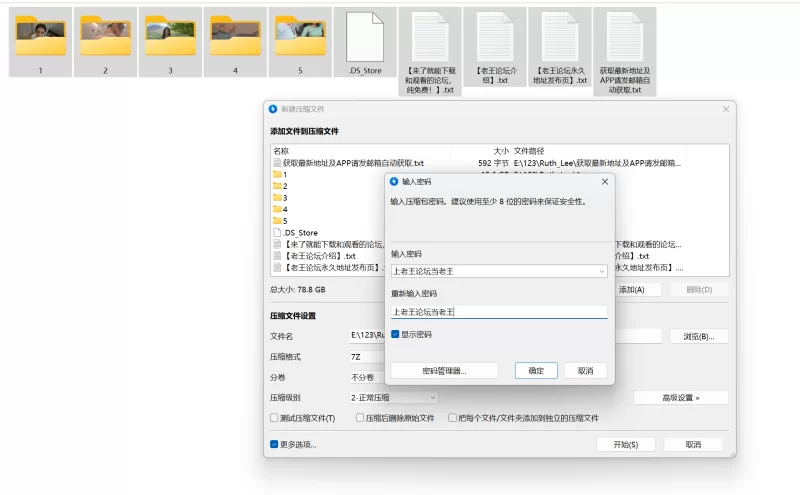Click the 添加(A) button
The width and height of the screenshot is (800, 495).
[638, 290]
